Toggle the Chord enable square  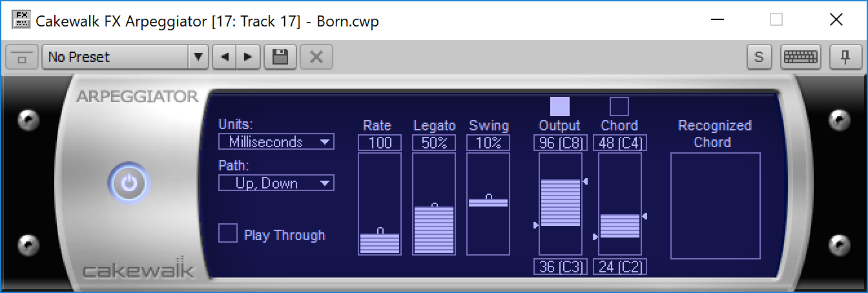[619, 106]
